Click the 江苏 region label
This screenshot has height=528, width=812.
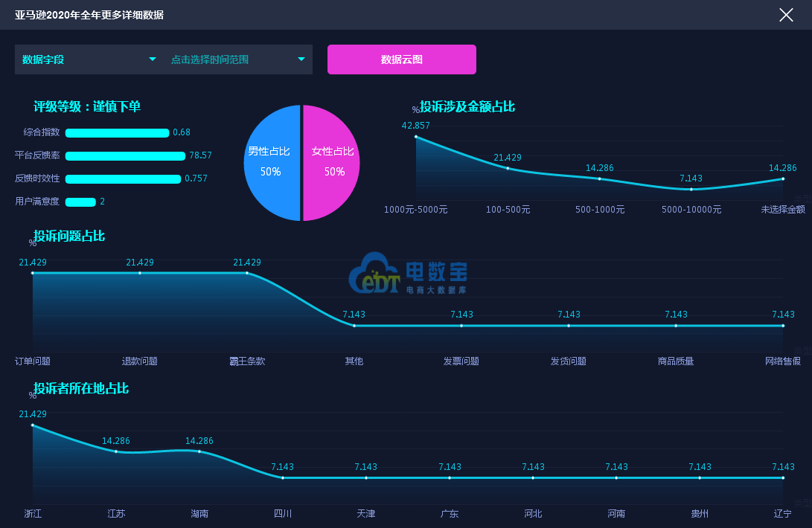point(116,514)
